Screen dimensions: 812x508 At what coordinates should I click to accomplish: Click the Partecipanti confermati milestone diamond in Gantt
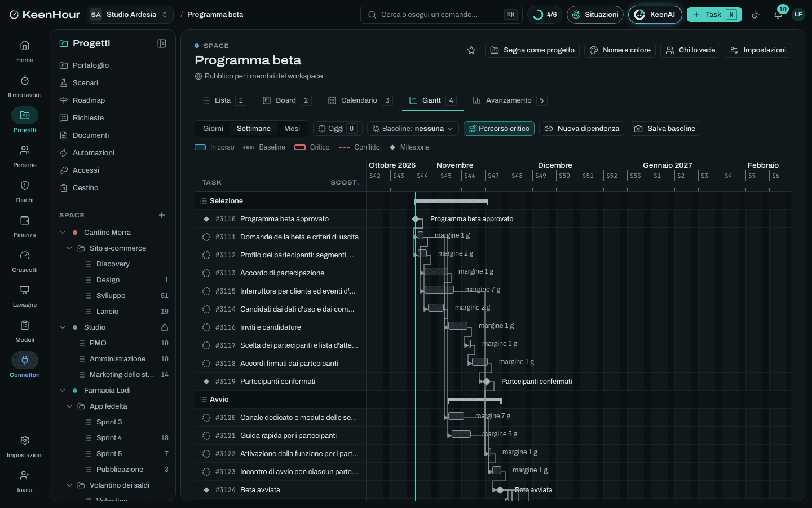[x=487, y=382]
